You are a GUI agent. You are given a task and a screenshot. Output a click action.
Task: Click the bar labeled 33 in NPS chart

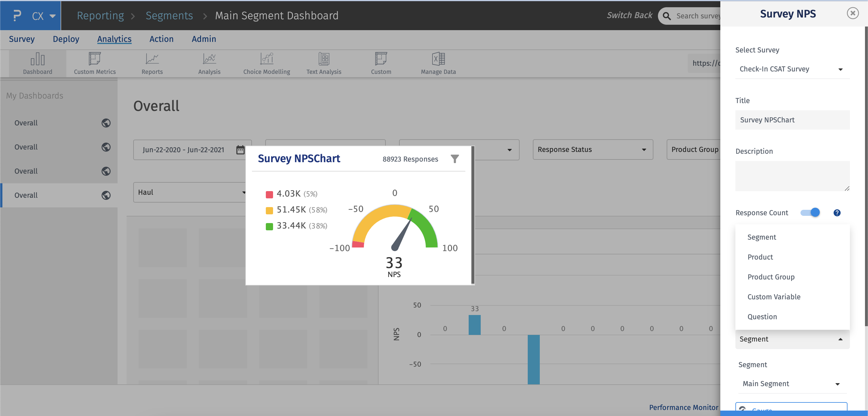click(x=474, y=325)
